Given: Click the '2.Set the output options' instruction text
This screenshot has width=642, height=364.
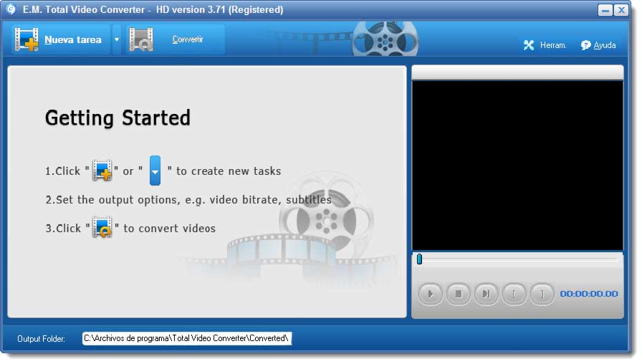Looking at the screenshot, I should pyautogui.click(x=188, y=200).
